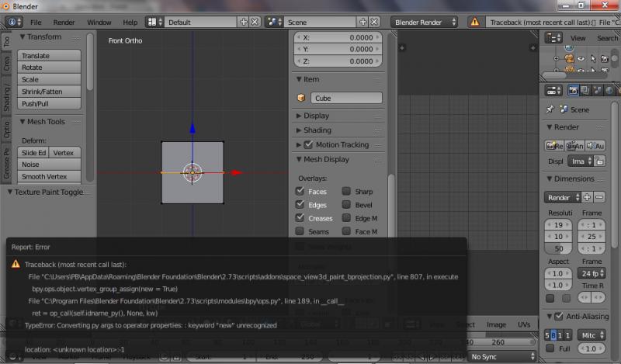Delete the current scene with X icon

pos(374,23)
